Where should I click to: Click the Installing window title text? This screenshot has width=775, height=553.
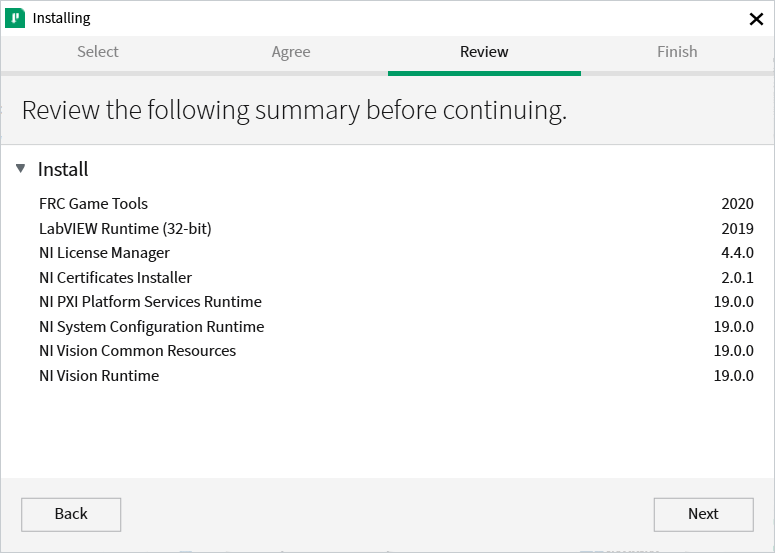pyautogui.click(x=61, y=18)
